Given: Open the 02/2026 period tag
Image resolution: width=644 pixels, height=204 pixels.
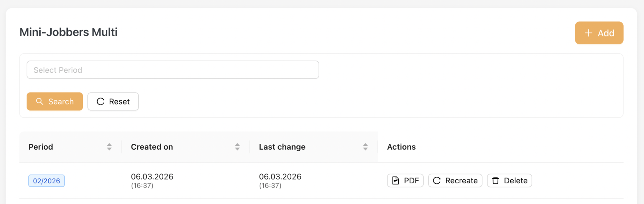Looking at the screenshot, I should click(46, 181).
